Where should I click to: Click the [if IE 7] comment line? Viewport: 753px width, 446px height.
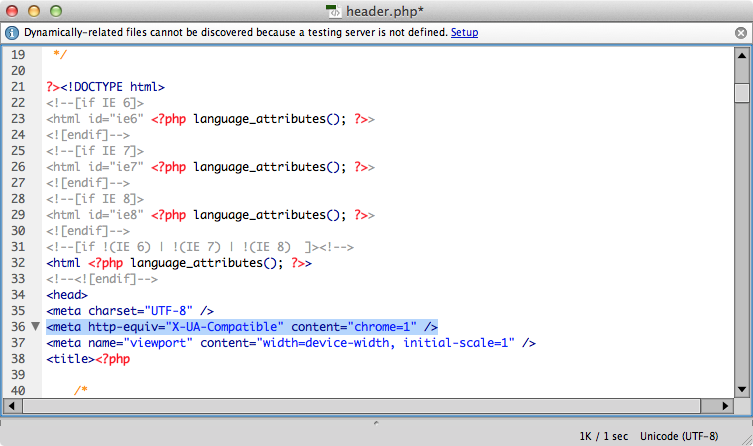pos(95,151)
